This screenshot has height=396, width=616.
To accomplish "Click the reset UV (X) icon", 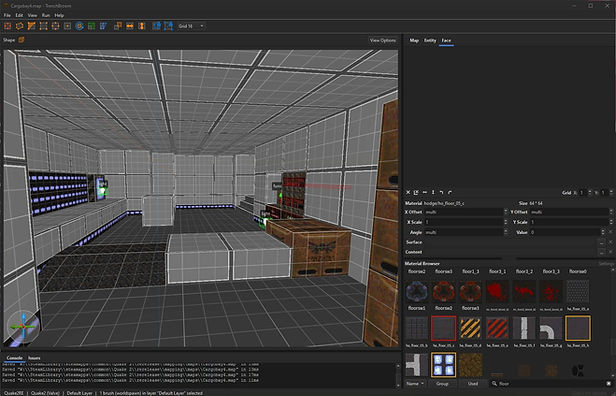I will [x=408, y=192].
